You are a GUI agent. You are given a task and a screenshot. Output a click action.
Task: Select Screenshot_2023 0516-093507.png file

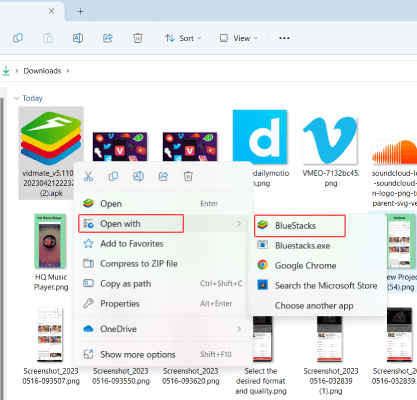(51, 347)
